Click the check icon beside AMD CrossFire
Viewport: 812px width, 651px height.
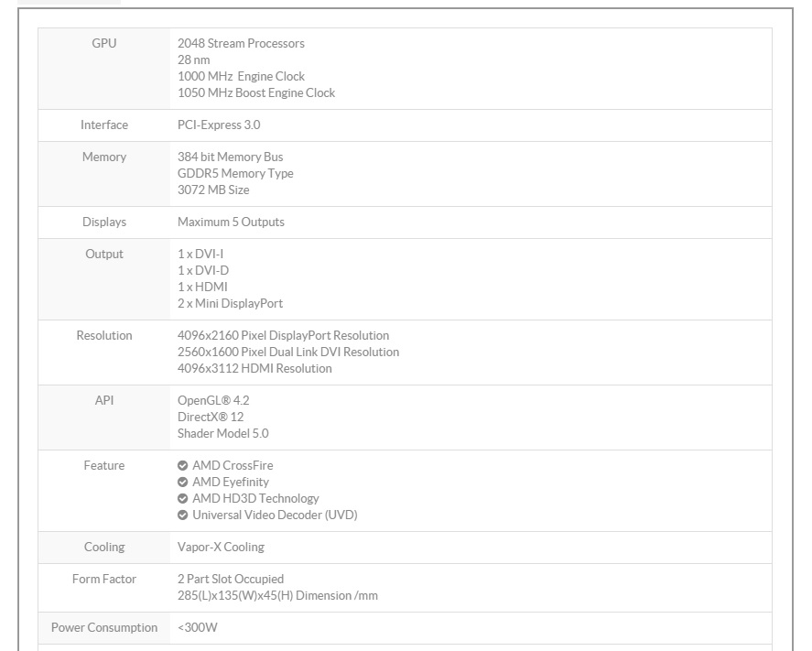183,466
